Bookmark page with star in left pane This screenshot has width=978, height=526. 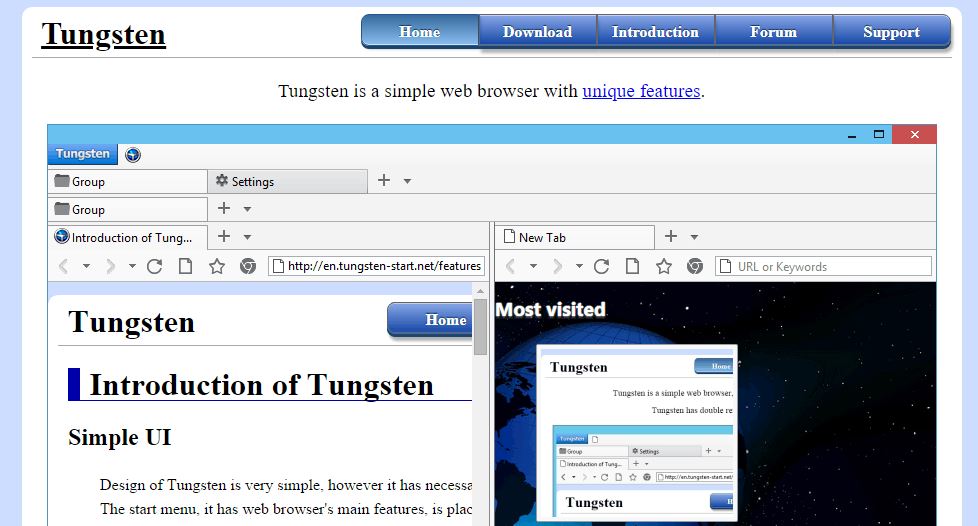216,266
